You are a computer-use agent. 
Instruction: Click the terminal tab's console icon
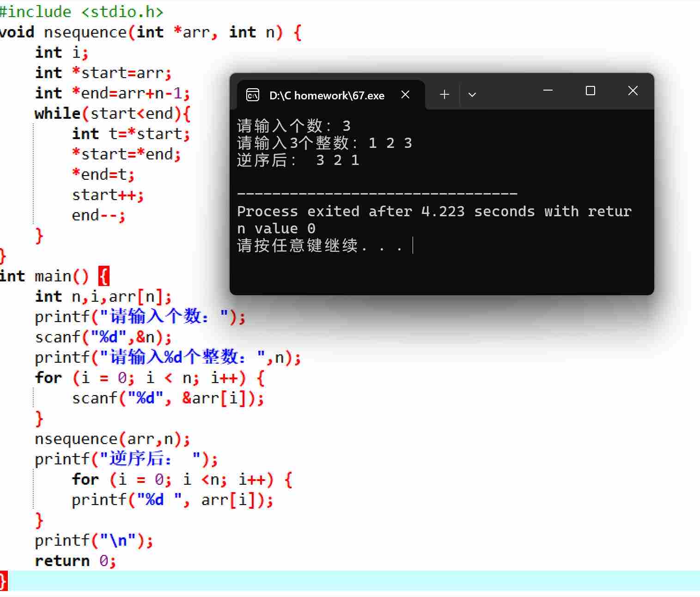252,95
